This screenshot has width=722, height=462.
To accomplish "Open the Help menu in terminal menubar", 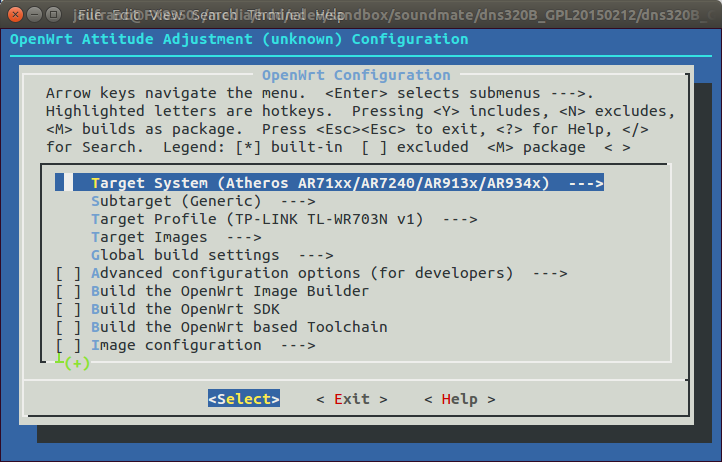I will coord(329,15).
